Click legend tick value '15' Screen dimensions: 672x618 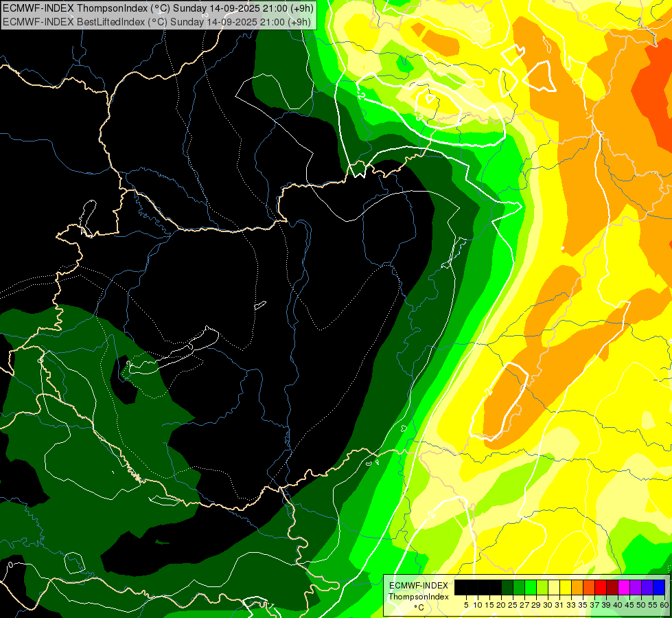pyautogui.click(x=489, y=605)
